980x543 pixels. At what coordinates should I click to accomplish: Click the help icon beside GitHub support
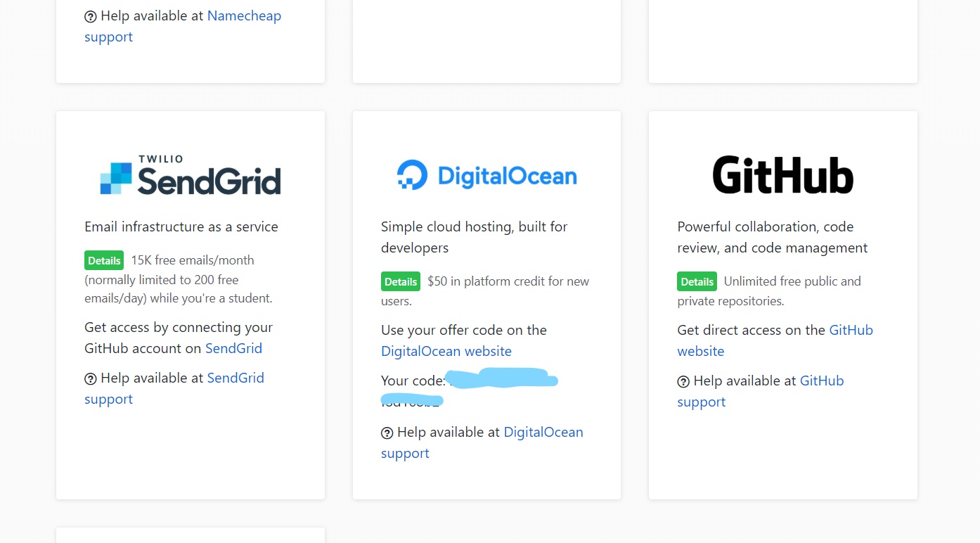pyautogui.click(x=683, y=381)
